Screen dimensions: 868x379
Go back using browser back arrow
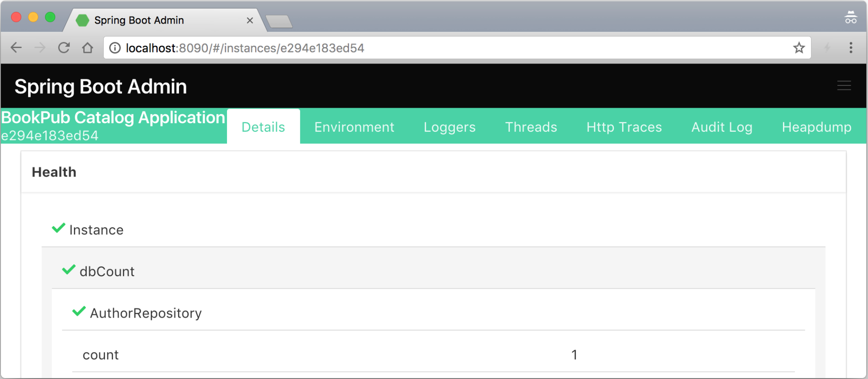pyautogui.click(x=16, y=48)
